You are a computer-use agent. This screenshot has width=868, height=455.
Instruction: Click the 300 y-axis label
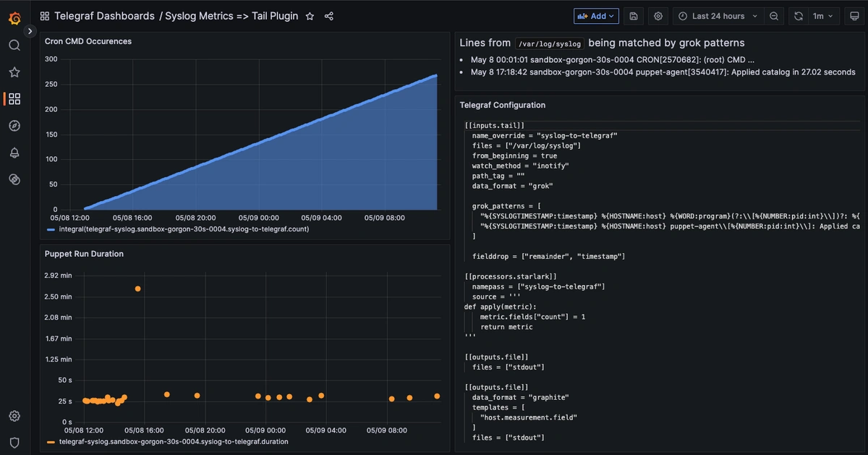51,59
